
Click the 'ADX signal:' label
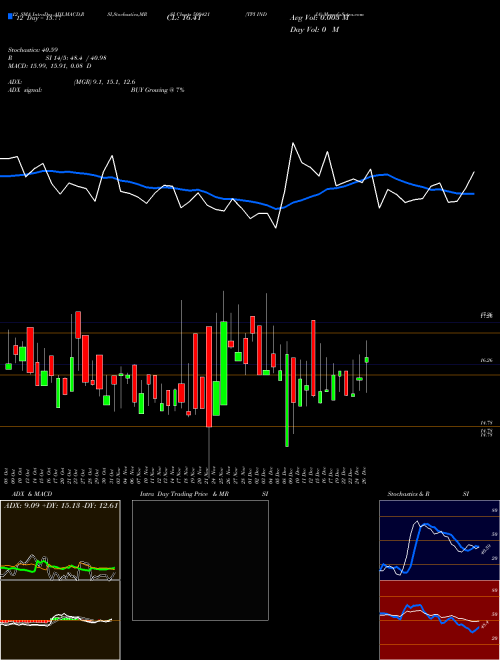click(25, 90)
